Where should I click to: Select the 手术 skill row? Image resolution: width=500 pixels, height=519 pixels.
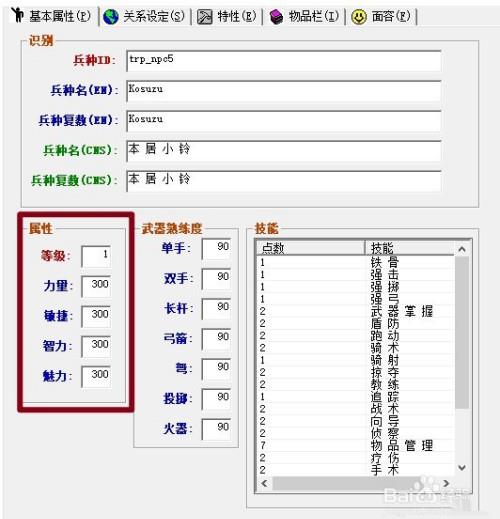[x=355, y=470]
